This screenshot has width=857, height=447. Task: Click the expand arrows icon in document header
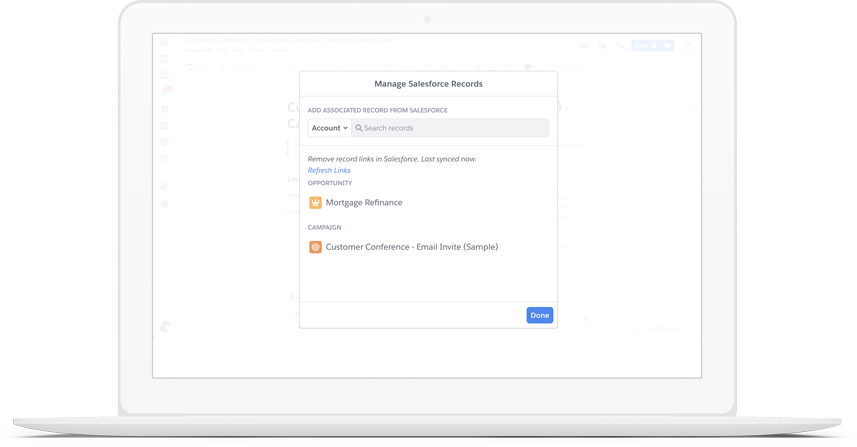coord(620,46)
